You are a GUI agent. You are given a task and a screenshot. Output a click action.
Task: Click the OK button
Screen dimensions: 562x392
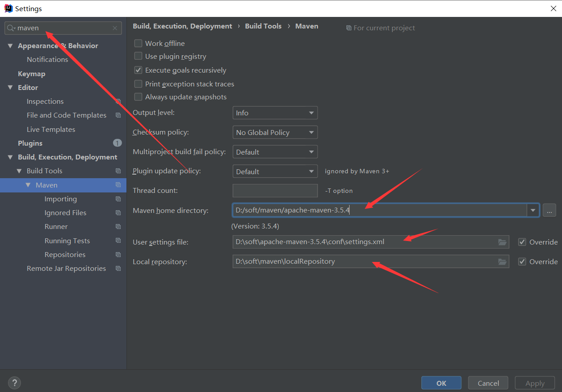point(441,383)
